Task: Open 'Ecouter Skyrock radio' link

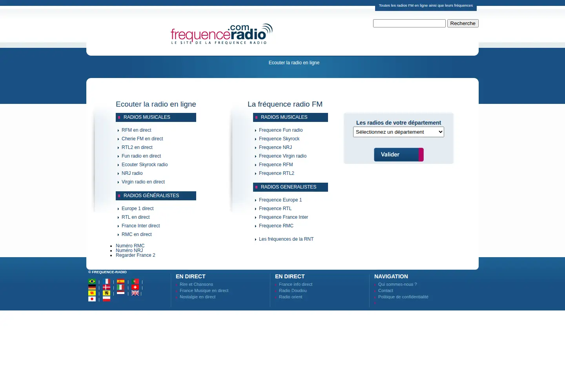Action: (144, 165)
